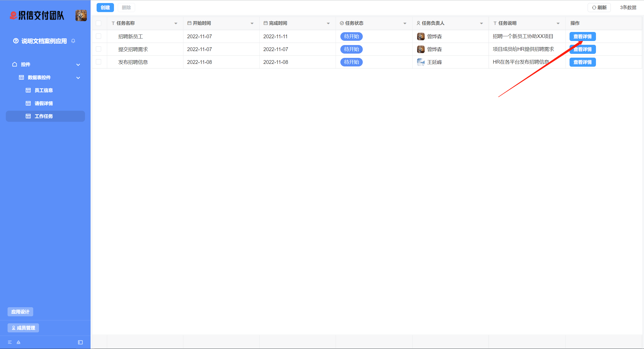Screen dimensions: 644x349
Task: Select the checkbox for 发布招聘信息 row
Action: pos(99,62)
